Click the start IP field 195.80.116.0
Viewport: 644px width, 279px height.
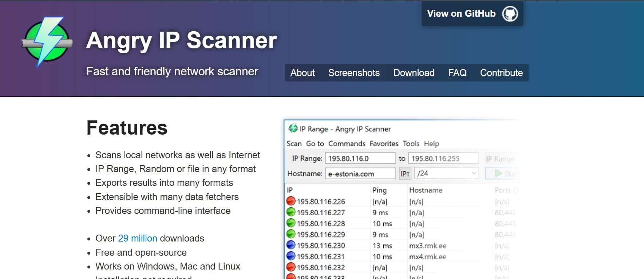(x=360, y=158)
